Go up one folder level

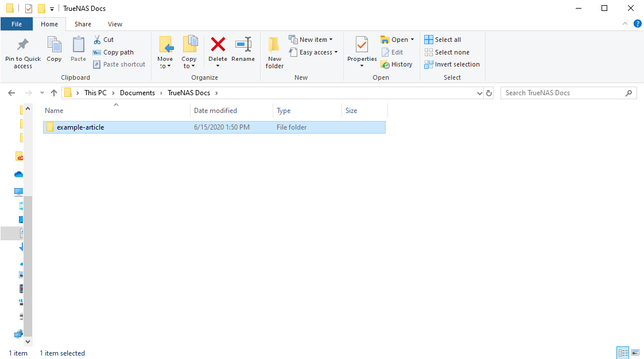coord(54,93)
